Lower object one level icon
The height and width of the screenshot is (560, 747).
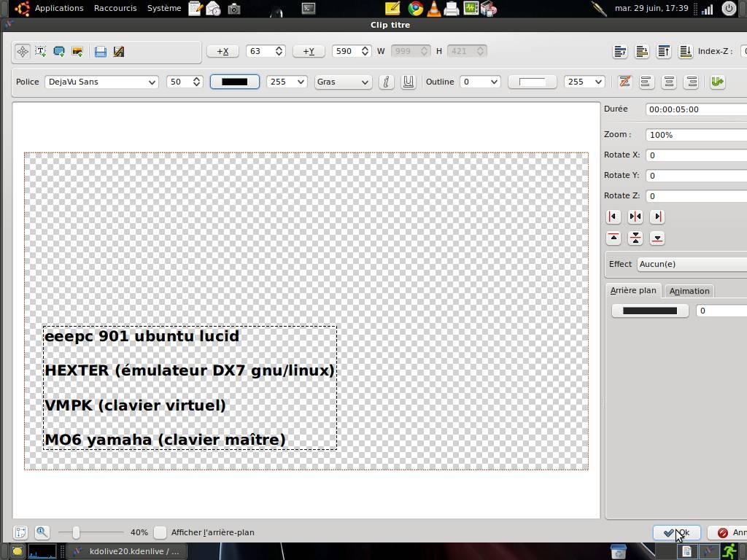click(x=642, y=52)
